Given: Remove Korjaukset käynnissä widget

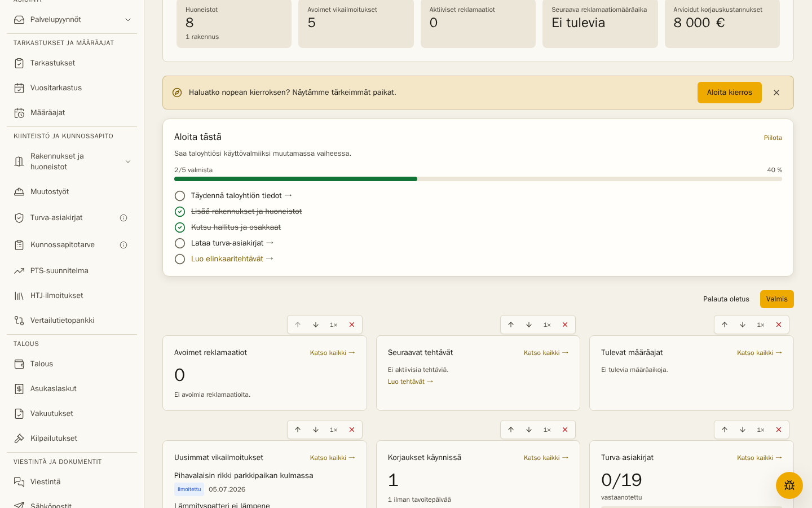Looking at the screenshot, I should (565, 430).
